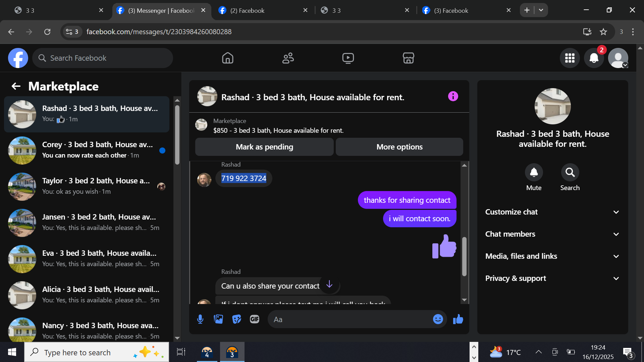The height and width of the screenshot is (362, 644).
Task: Open the emoji picker in message box
Action: tap(438, 319)
